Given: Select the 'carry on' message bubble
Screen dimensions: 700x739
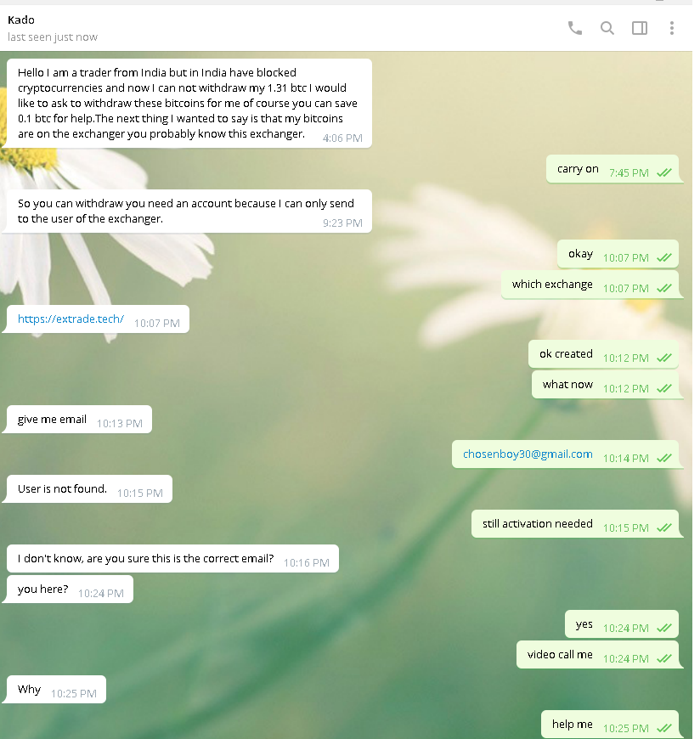Looking at the screenshot, I should click(x=612, y=169).
